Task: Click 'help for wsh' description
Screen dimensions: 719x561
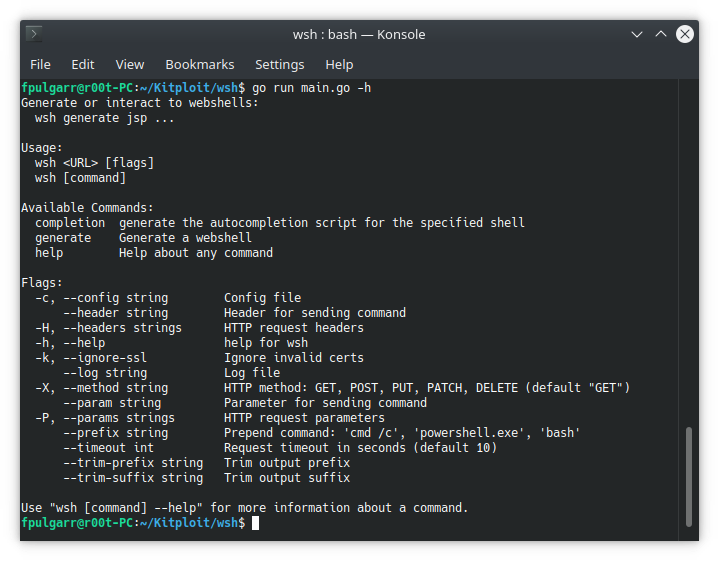Action: coord(266,343)
